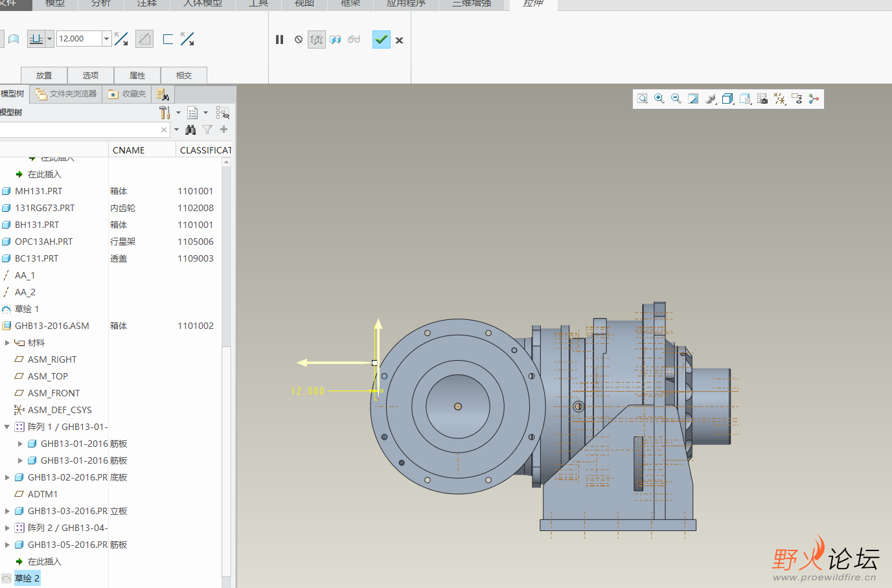Open the display style shaded sphere icon
The height and width of the screenshot is (588, 892).
click(711, 99)
